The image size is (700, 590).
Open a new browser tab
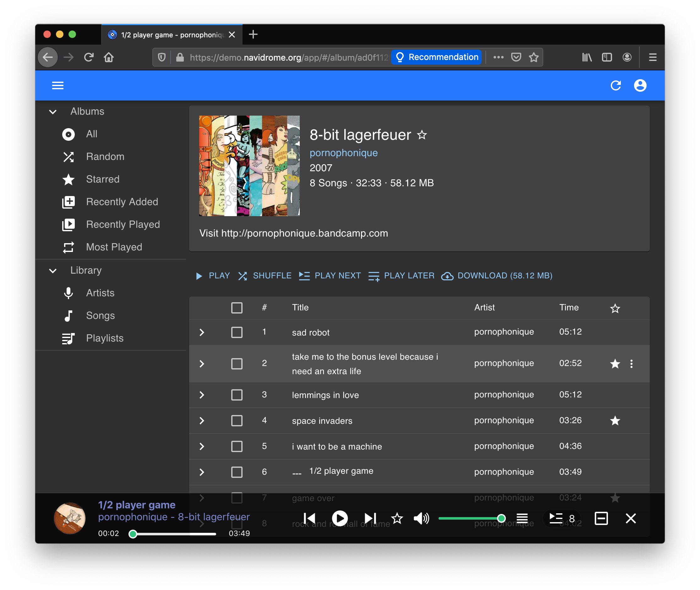click(253, 34)
